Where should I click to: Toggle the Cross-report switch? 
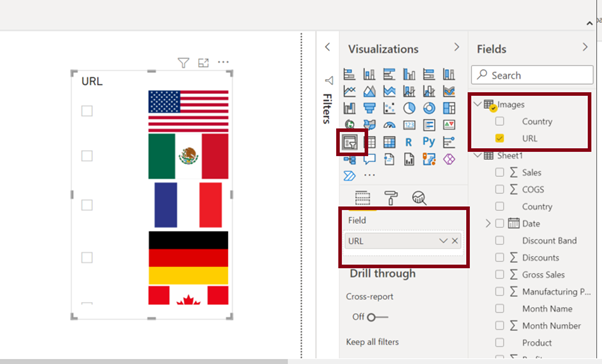377,317
